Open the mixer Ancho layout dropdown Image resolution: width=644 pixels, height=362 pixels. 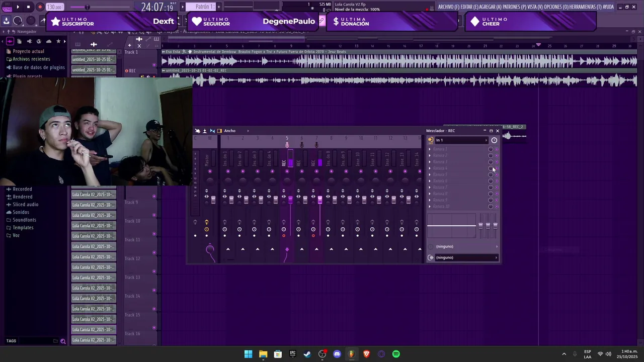tap(236, 131)
